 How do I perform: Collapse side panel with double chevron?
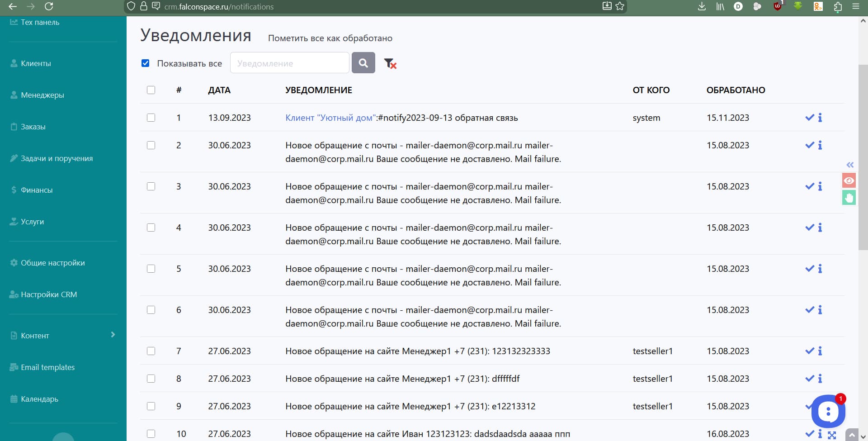[x=850, y=165]
